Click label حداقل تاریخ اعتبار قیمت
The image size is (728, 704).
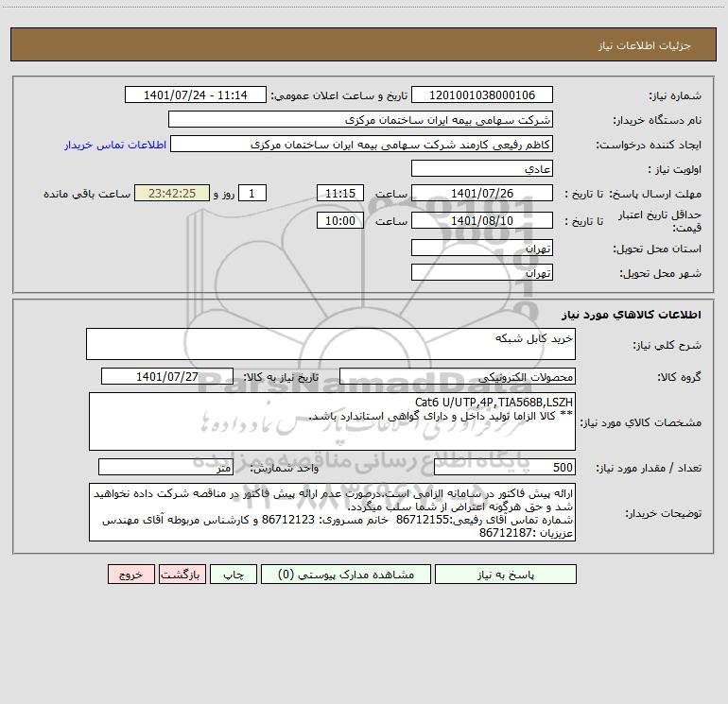(660, 221)
